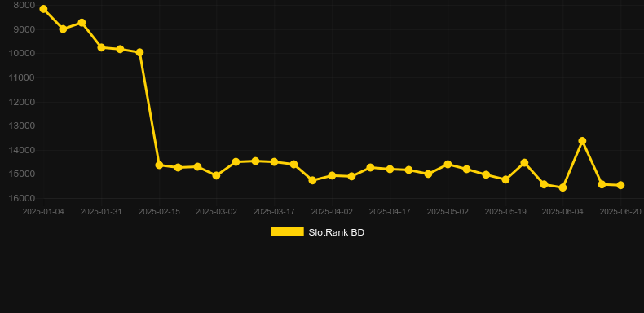The width and height of the screenshot is (644, 313).
Task: Click the 13000 y-axis value
Action: pos(22,126)
